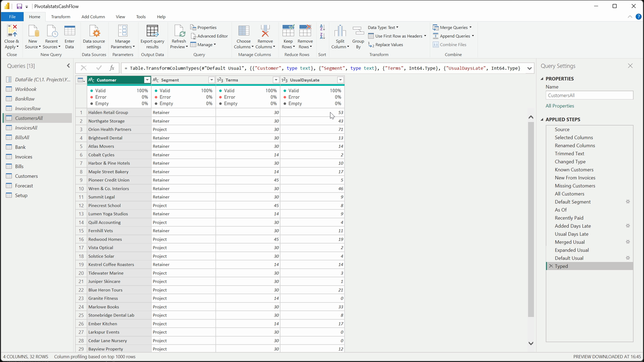Switch to the Transform ribbon tab
This screenshot has height=362, width=644.
coord(61,17)
